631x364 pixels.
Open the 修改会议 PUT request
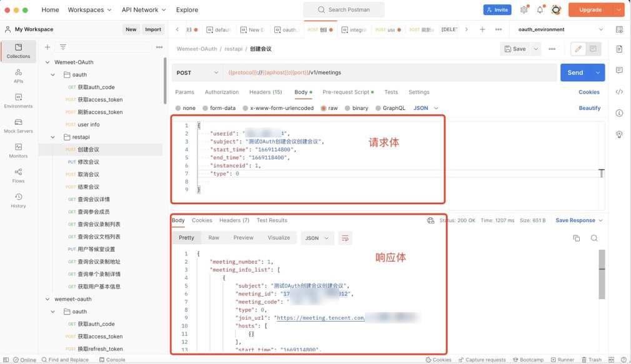89,162
